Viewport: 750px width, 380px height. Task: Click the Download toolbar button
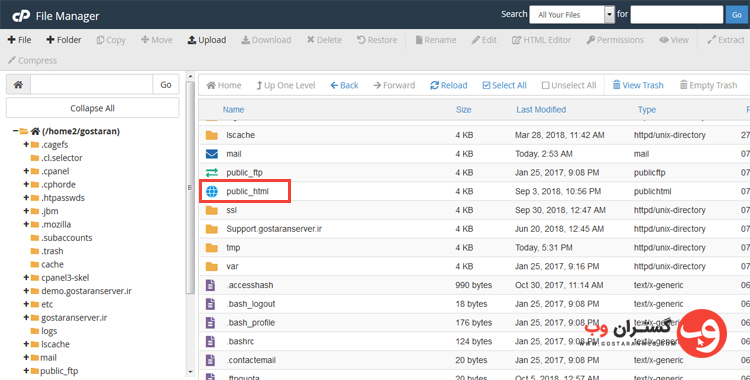[266, 40]
